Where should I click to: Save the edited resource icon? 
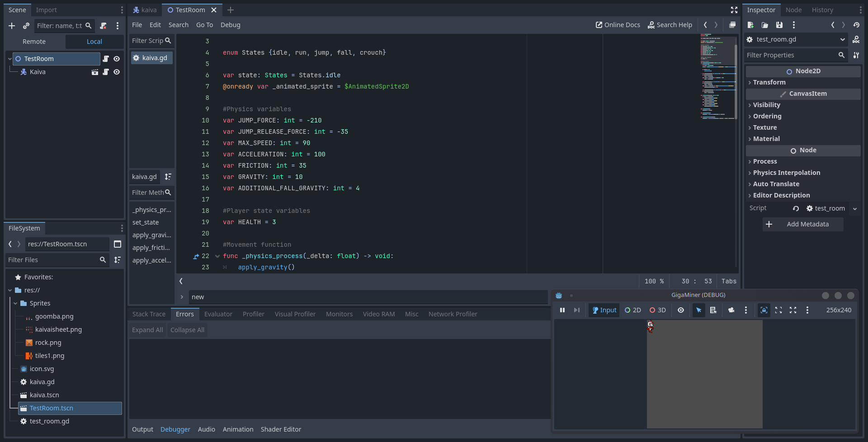779,25
